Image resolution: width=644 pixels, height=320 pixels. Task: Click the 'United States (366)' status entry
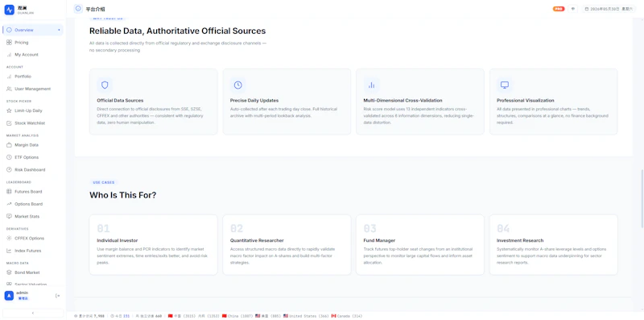306,316
